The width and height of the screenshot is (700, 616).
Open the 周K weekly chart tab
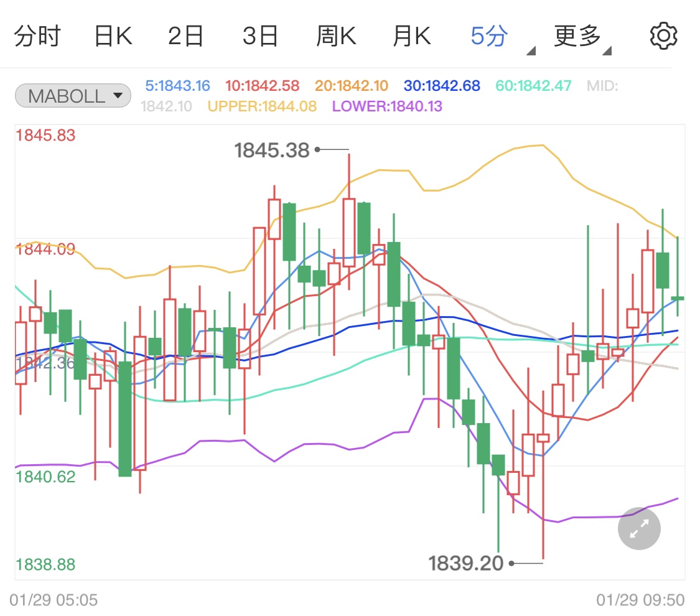[336, 36]
